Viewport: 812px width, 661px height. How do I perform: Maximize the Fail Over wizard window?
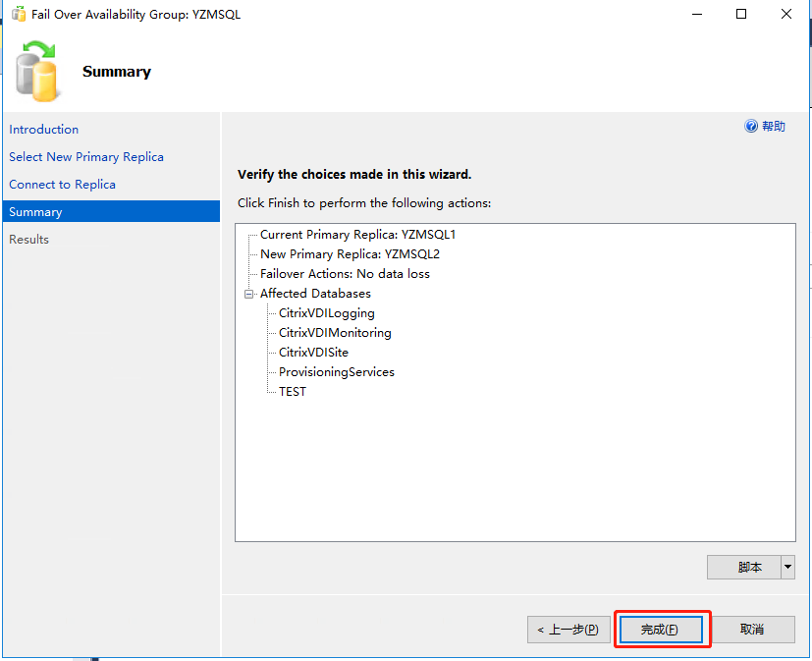741,15
